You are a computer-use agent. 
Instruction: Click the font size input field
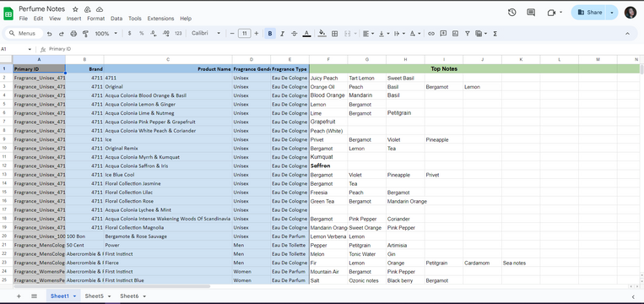click(x=245, y=34)
